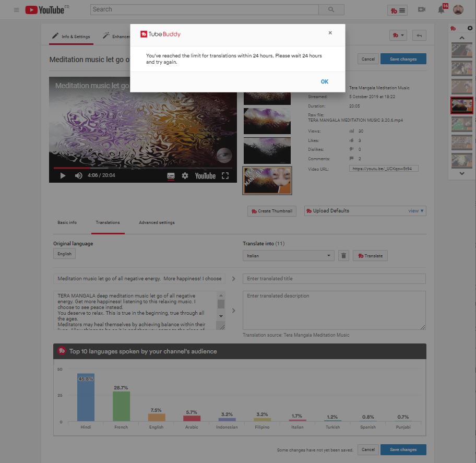The width and height of the screenshot is (476, 463).
Task: Click the Tera Mangala Meditation Music channel name
Action: [379, 88]
